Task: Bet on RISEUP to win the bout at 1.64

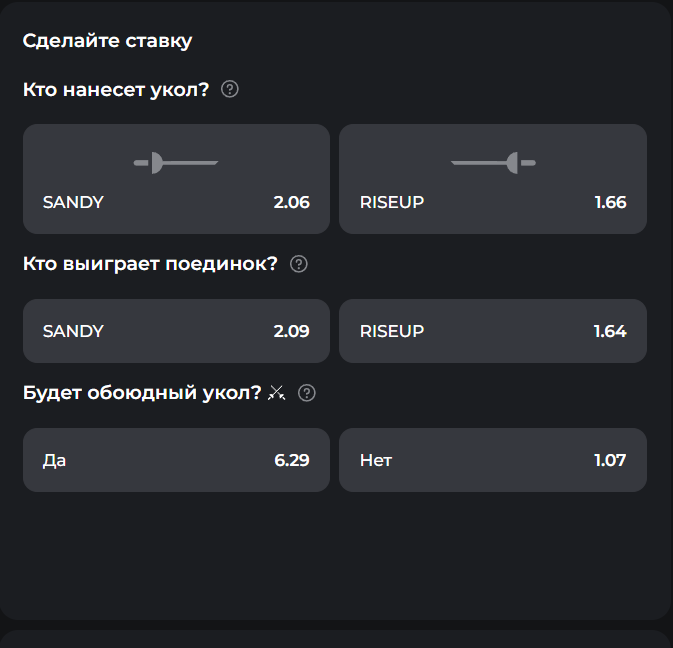Action: pyautogui.click(x=493, y=330)
